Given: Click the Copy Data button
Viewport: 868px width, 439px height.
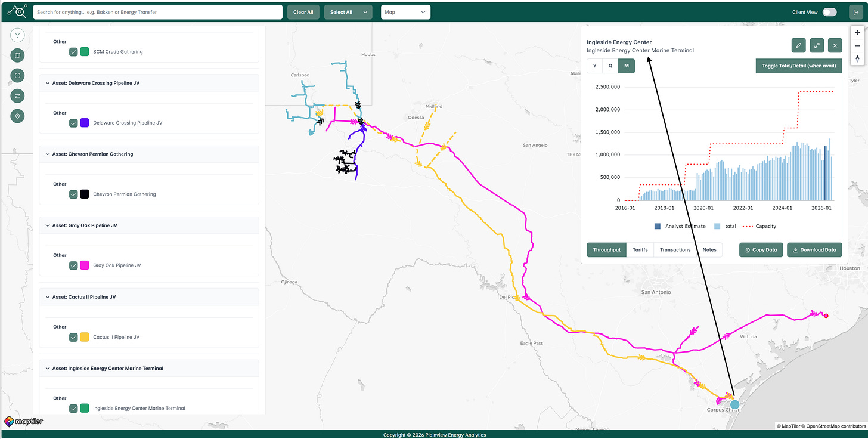Looking at the screenshot, I should tap(761, 250).
